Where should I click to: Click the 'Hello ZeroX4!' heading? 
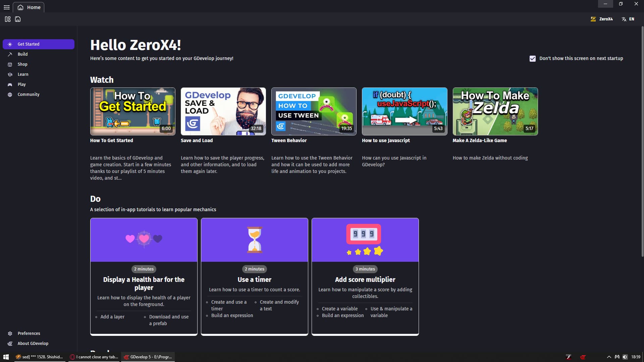point(136,45)
